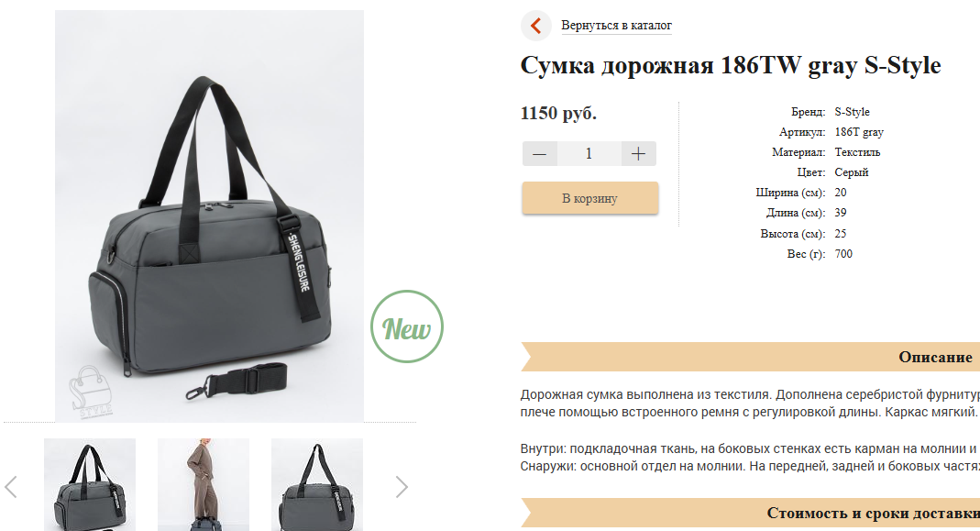
Task: Show next thumbnails with right chevron
Action: [402, 487]
